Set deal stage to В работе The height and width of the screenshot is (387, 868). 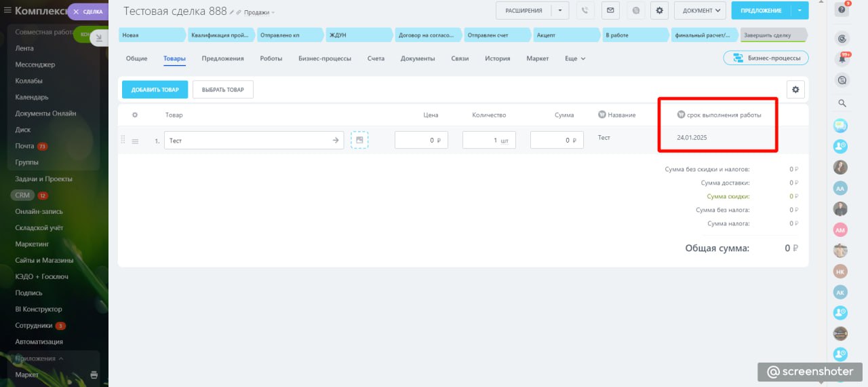[635, 35]
